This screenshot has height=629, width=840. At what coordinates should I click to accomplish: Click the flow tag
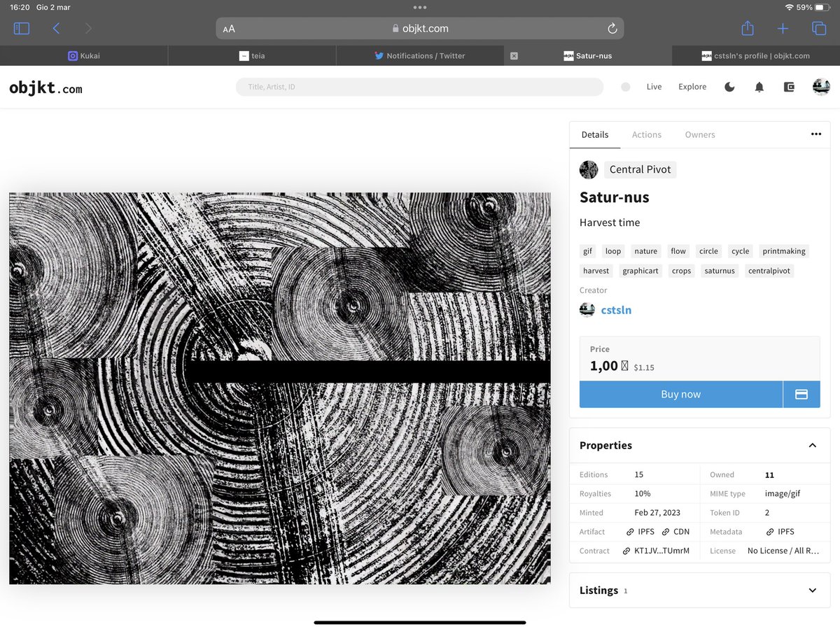678,251
